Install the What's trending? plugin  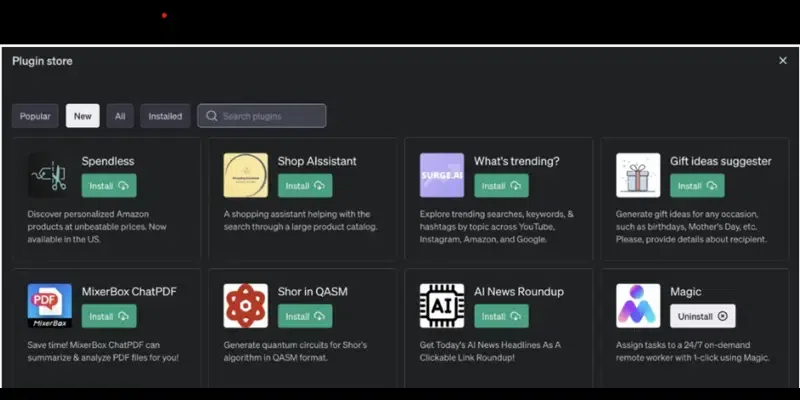click(x=501, y=186)
